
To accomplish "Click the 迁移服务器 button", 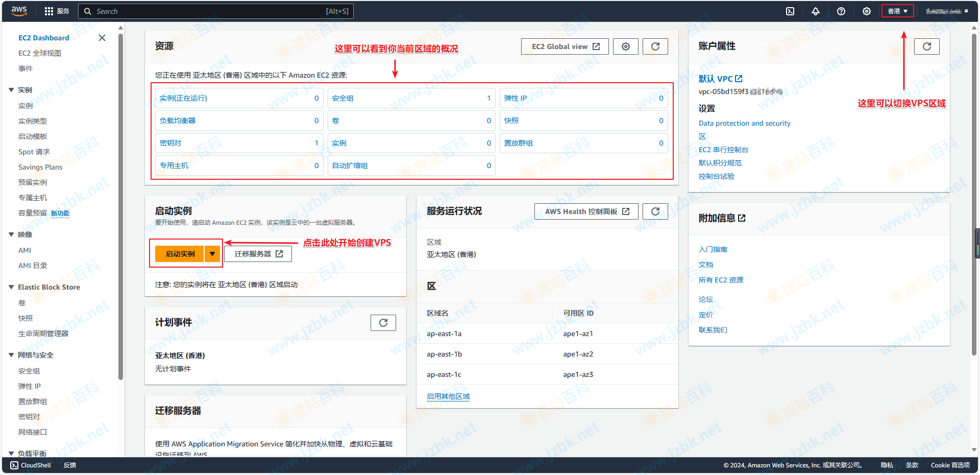I will coord(258,254).
